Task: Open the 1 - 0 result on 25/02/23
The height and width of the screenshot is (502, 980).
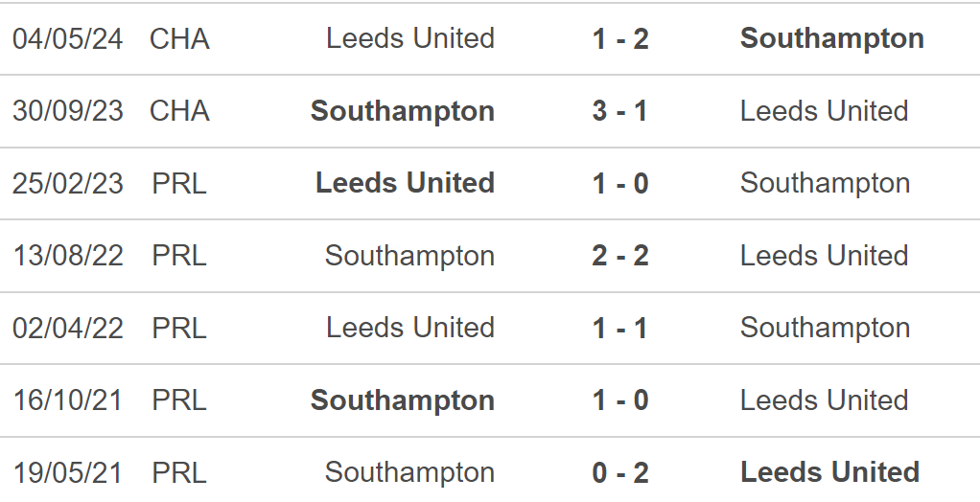Action: (x=620, y=184)
